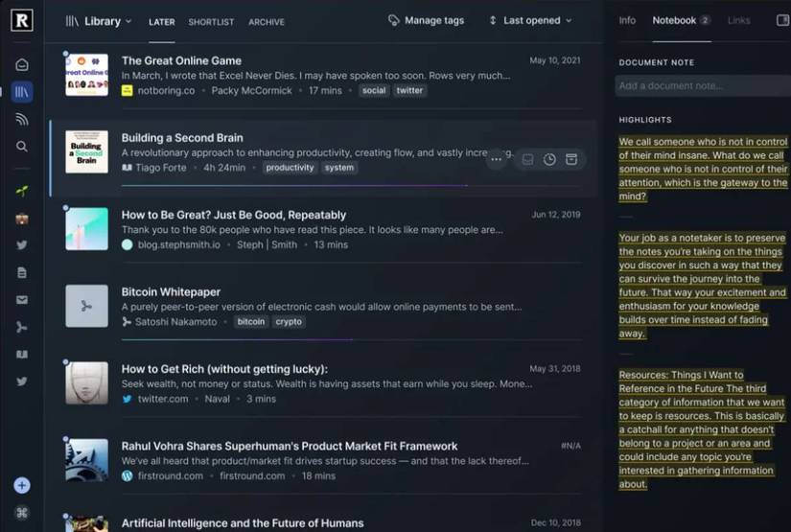Click the blue plus add-document button
Viewport: 791px width, 532px height.
(22, 486)
